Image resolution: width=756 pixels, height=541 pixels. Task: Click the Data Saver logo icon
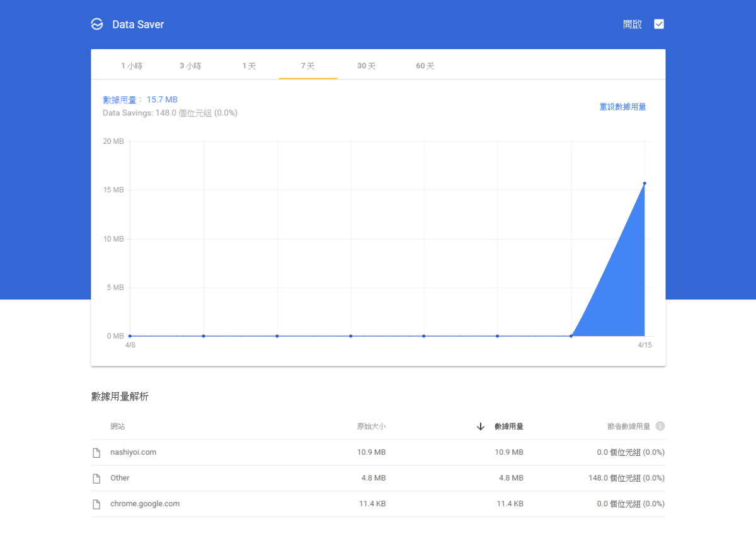pos(96,25)
